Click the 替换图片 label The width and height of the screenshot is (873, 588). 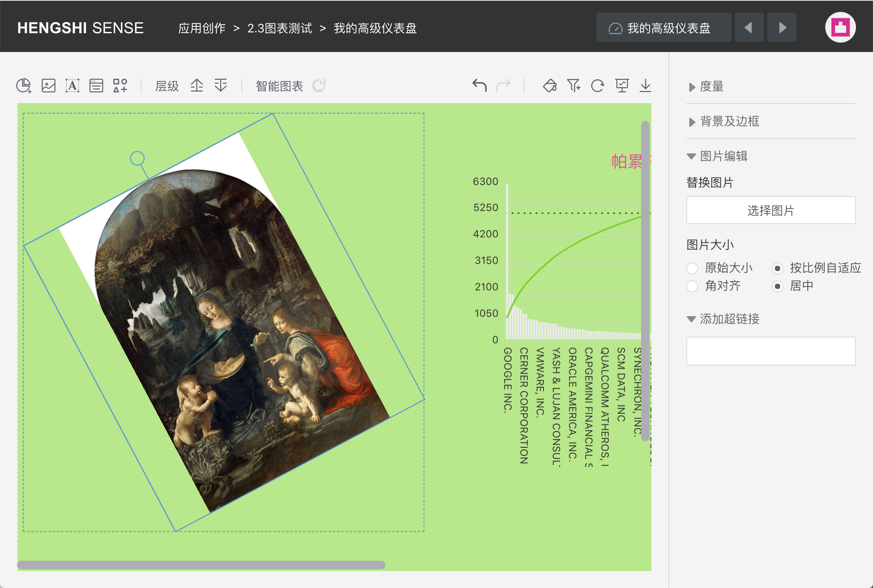pos(710,183)
